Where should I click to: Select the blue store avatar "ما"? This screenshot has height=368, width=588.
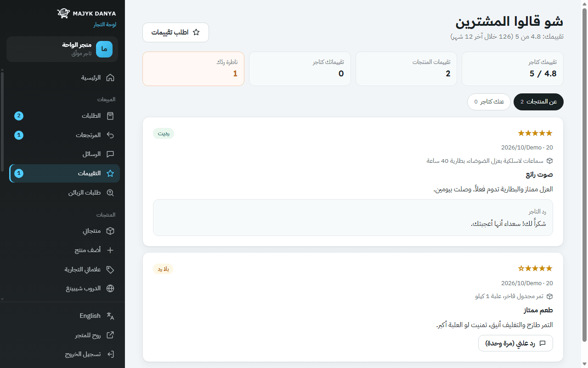(104, 49)
